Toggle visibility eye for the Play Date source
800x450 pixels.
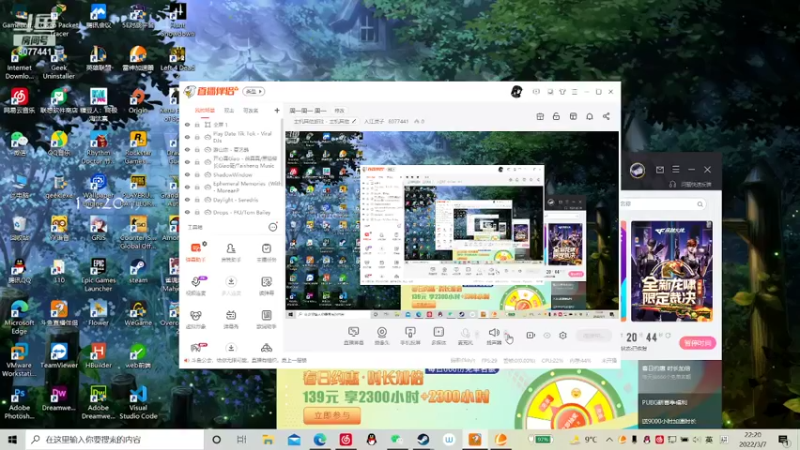187,137
